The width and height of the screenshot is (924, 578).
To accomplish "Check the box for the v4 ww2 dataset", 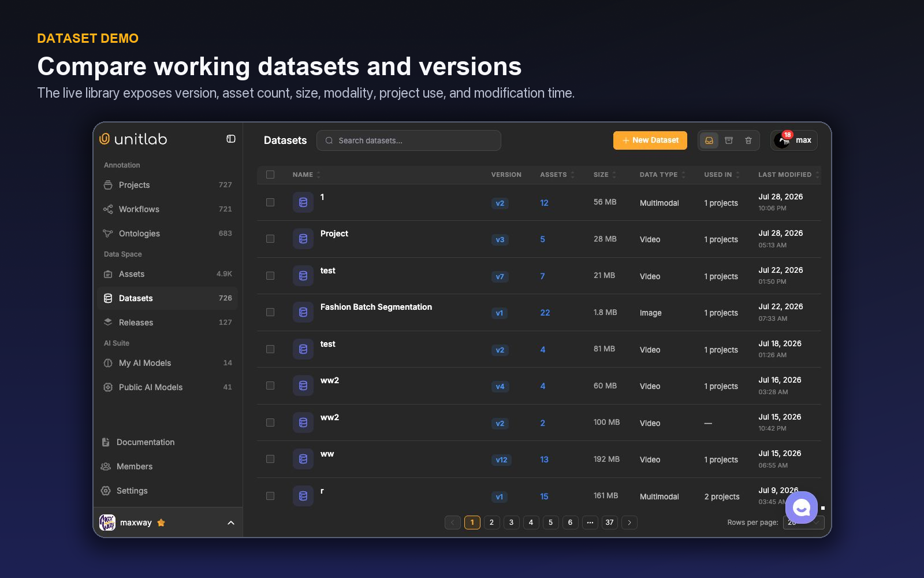I will point(270,386).
